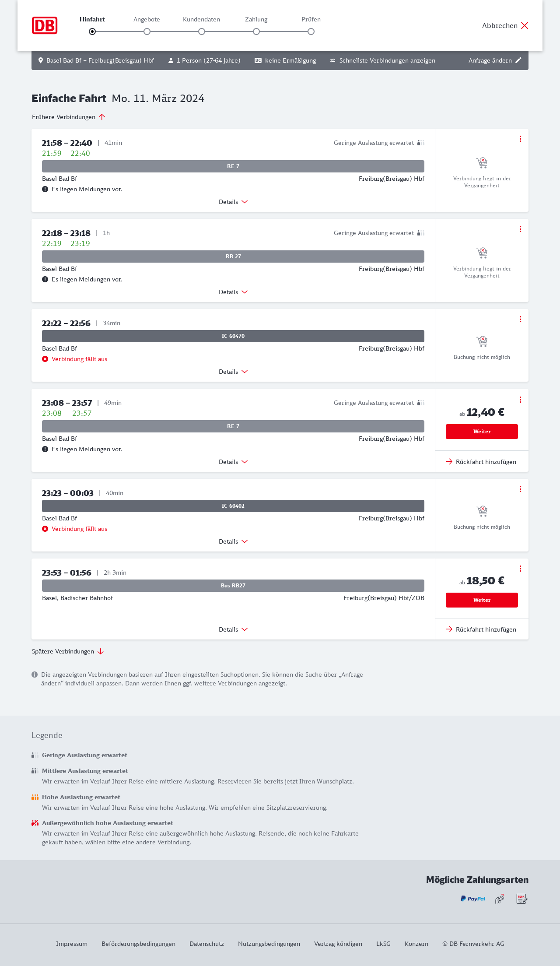Open three-dot menu for the 23:53 bus connection
The width and height of the screenshot is (560, 966).
520,569
